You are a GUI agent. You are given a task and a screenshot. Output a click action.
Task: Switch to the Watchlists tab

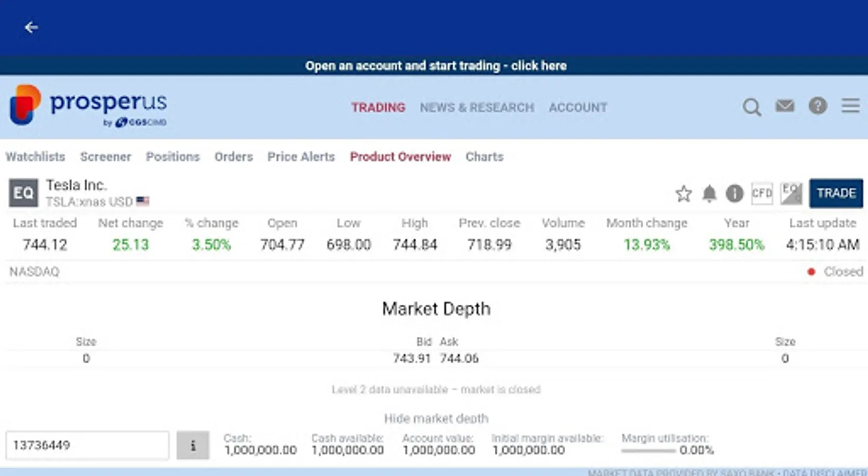pos(35,157)
